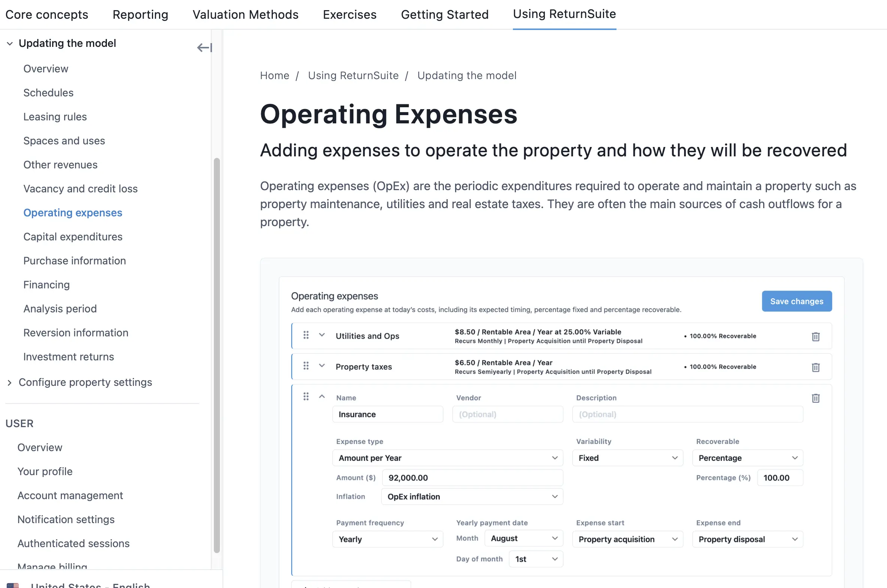Image resolution: width=887 pixels, height=588 pixels.
Task: Open Reversion information page
Action: (x=76, y=333)
